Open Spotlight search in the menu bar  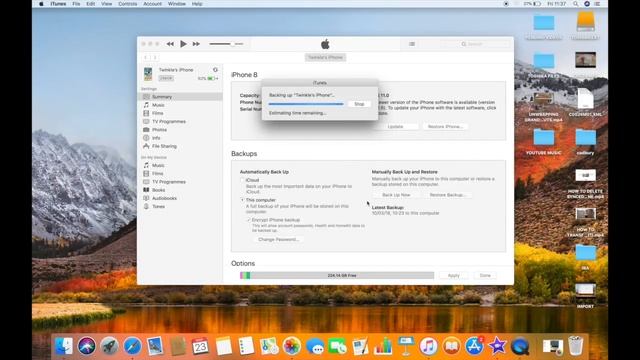tap(576, 4)
